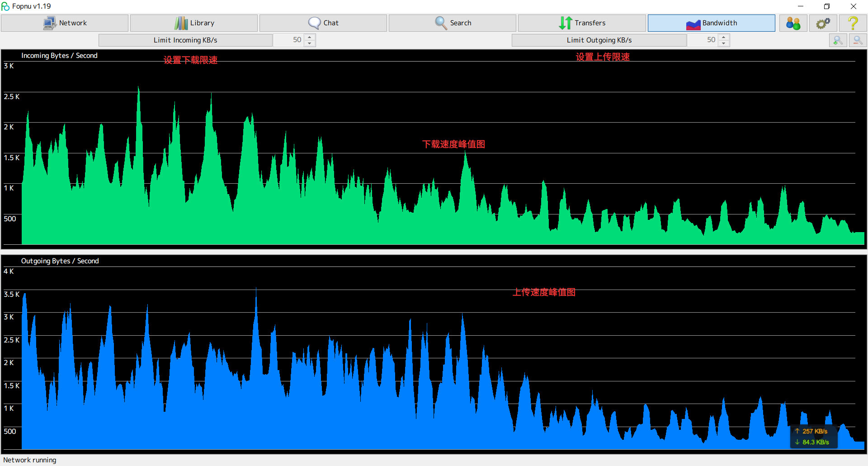Click the incoming limit value field
Viewport: 868px width, 466px height.
click(x=289, y=40)
